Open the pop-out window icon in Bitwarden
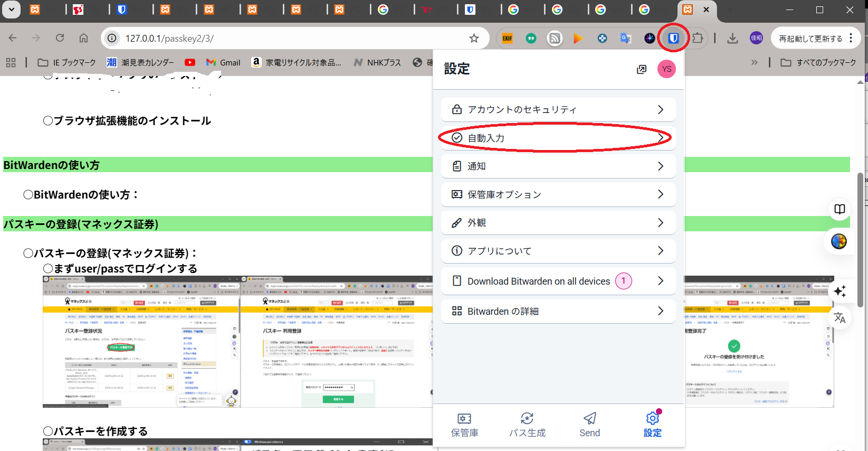Image resolution: width=868 pixels, height=451 pixels. tap(642, 69)
